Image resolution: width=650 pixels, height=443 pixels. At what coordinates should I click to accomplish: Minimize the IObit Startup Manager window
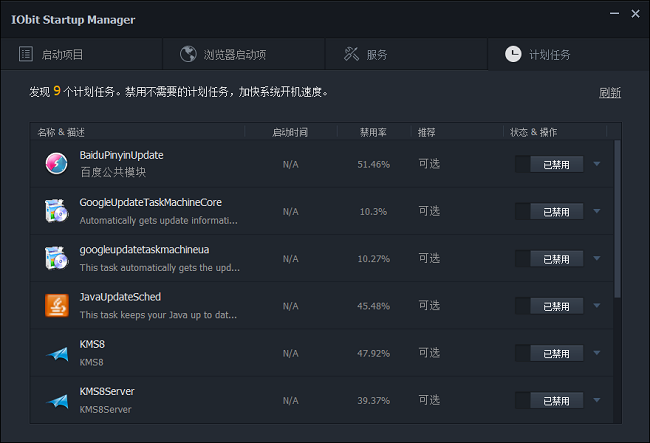click(614, 14)
